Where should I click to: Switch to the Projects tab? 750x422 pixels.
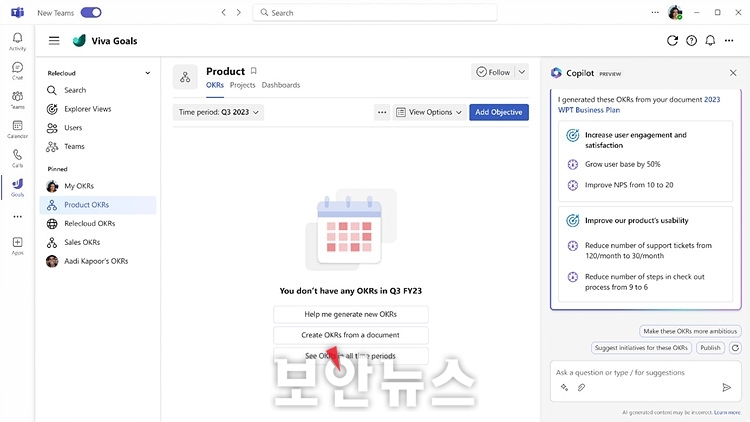[x=243, y=85]
